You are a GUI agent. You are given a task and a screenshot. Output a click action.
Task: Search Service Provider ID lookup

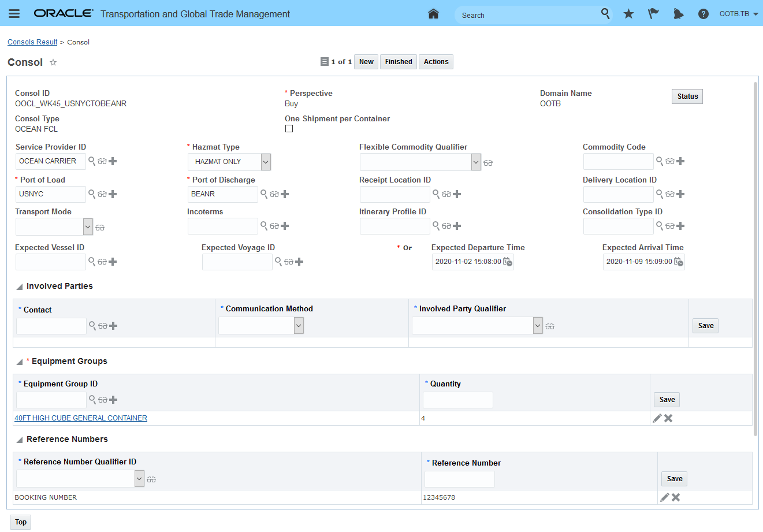click(92, 161)
